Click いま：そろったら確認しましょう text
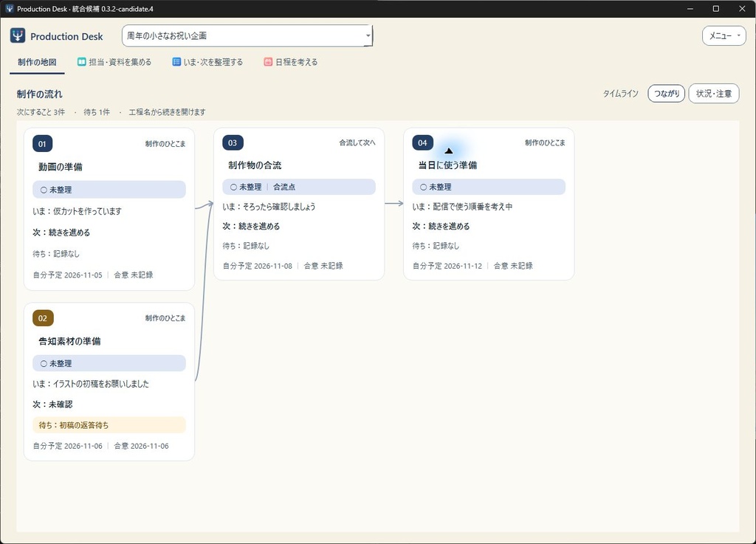This screenshot has height=544, width=756. 269,207
